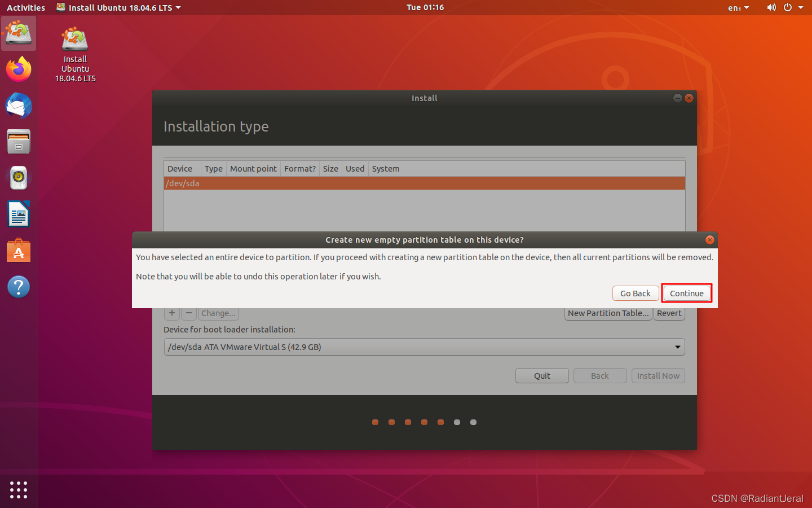Click the add partition plus button

[x=172, y=313]
